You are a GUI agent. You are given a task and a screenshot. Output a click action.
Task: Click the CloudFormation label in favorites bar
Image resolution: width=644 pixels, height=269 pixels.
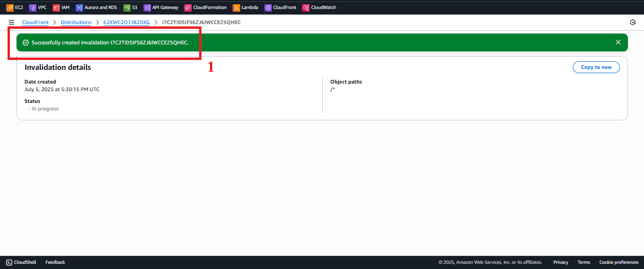(x=210, y=8)
